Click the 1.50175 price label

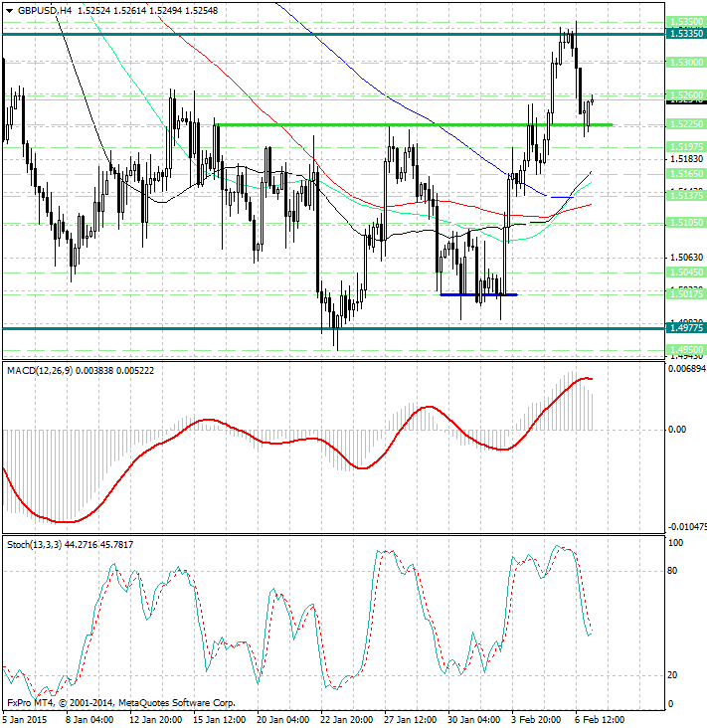pyautogui.click(x=686, y=294)
